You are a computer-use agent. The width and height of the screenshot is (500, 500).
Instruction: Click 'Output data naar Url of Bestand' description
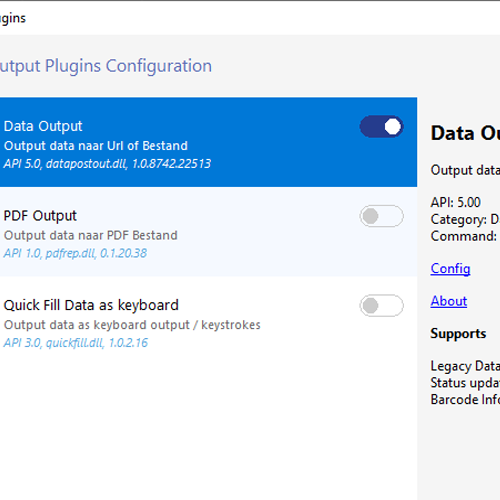click(x=96, y=146)
